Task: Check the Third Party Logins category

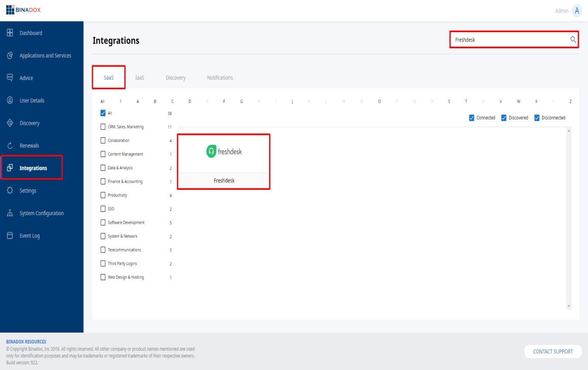Action: point(103,263)
